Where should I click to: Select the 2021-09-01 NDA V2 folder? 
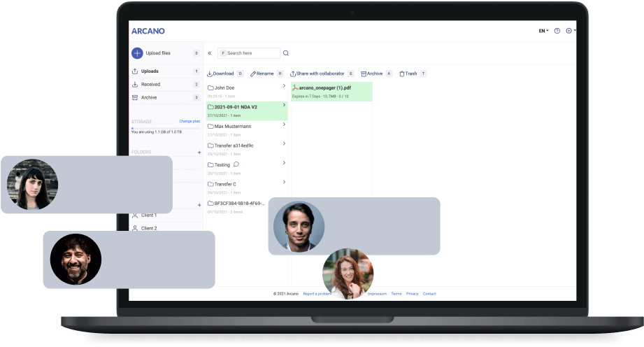coord(247,111)
